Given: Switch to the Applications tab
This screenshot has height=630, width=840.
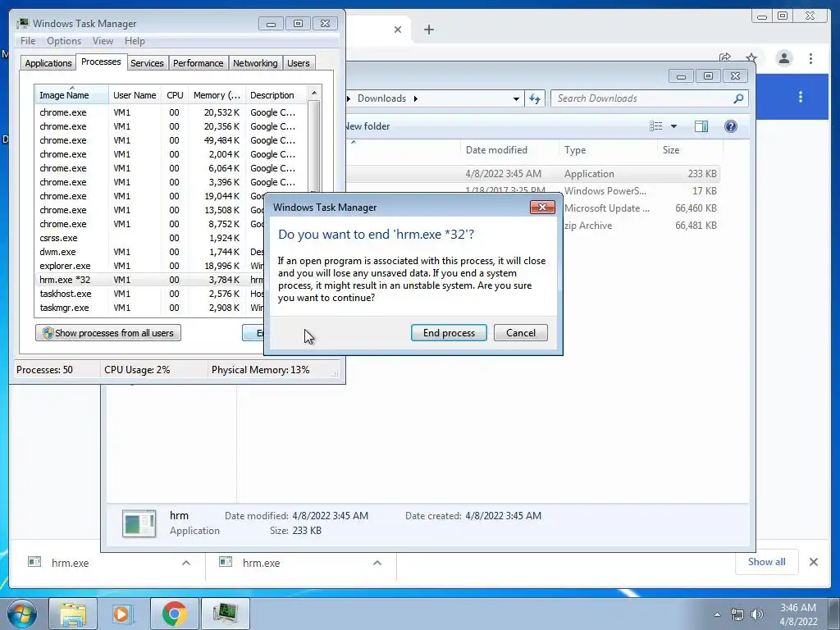Looking at the screenshot, I should tap(48, 63).
